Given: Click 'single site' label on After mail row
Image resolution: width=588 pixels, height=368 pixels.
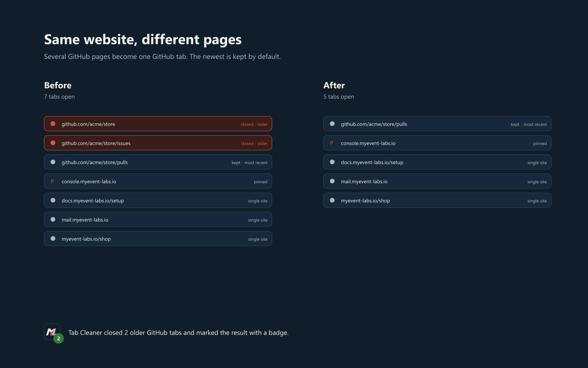Looking at the screenshot, I should tap(537, 182).
